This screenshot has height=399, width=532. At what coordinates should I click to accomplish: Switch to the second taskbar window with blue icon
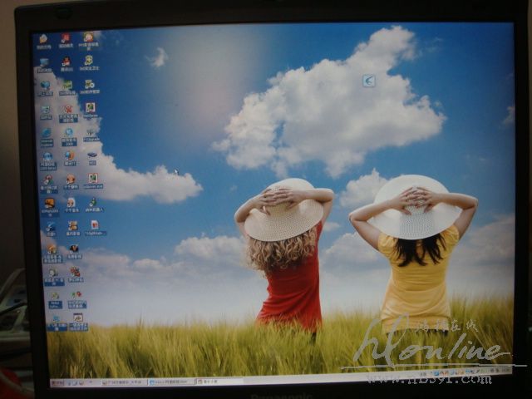pos(171,382)
